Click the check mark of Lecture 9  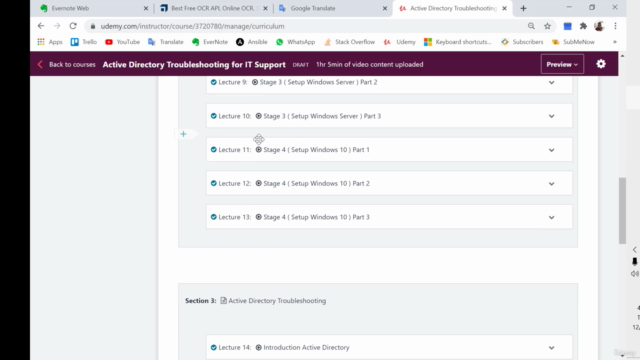213,82
